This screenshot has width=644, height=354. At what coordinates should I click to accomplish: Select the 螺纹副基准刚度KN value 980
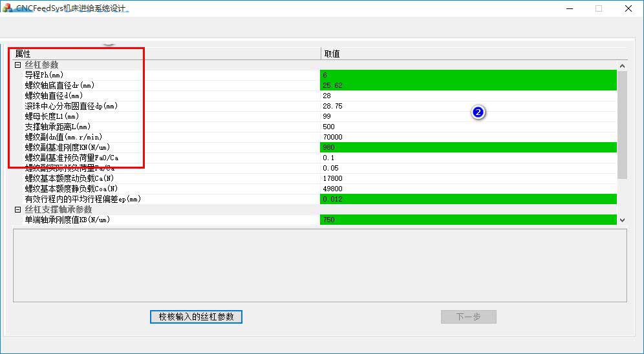(x=468, y=147)
